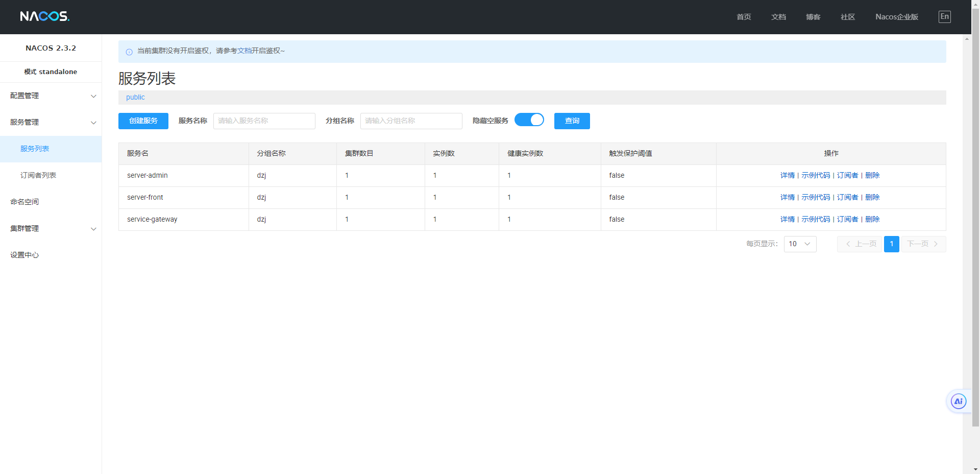The height and width of the screenshot is (474, 980).
Task: Open 详情 for server-admin service
Action: [787, 175]
